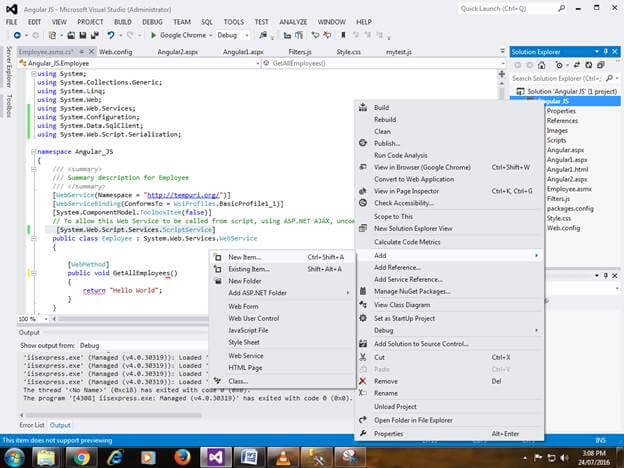Switch to the Web.config editor tab
Screen dimensions: 624x468
click(x=113, y=51)
